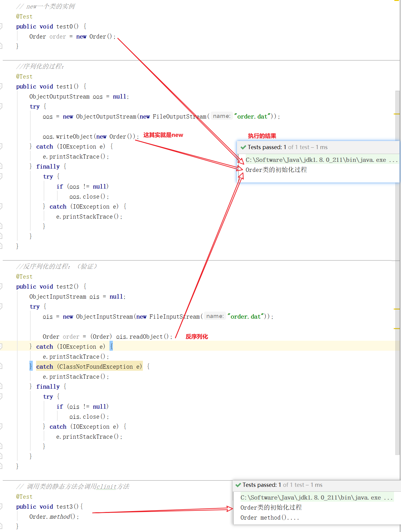Screen dimensions: 401x532
Task: Click the 'name:' parameter hint in the FileOutputStream call
Action: [222, 116]
